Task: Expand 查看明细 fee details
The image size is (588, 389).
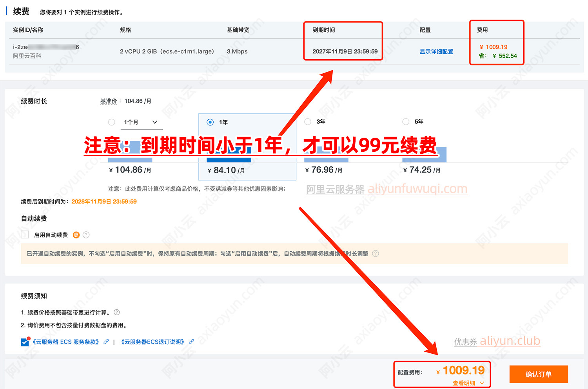Action: coord(468,383)
